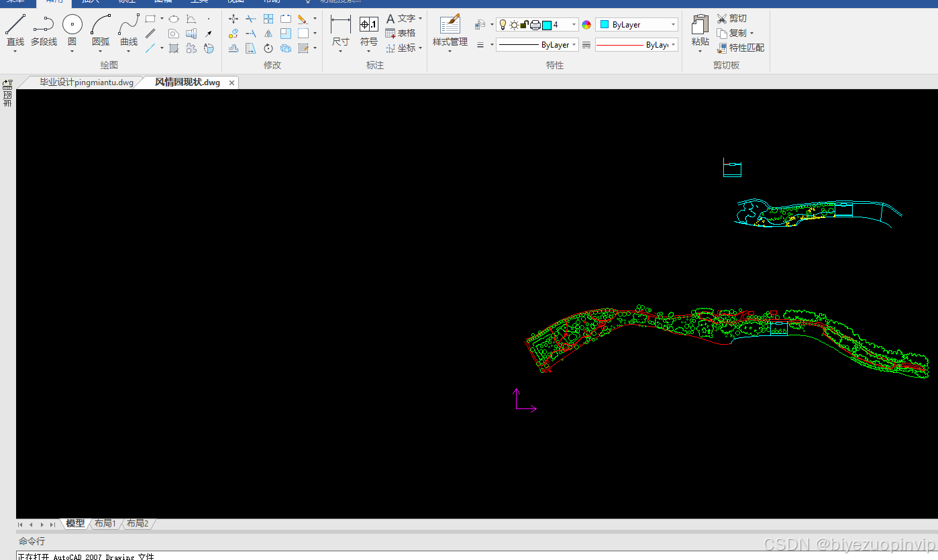Screen dimensions: 938x560
Task: Switch to the 布局1 layout tab
Action: (x=105, y=524)
